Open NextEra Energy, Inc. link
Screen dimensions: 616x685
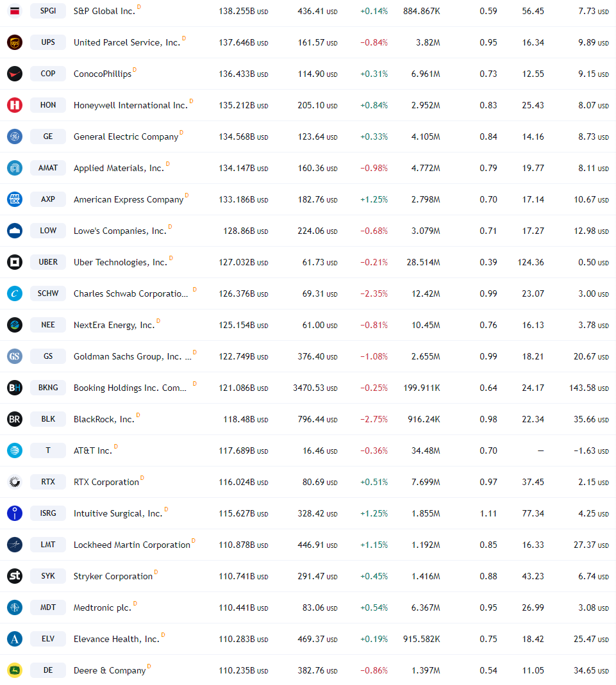[x=114, y=325]
